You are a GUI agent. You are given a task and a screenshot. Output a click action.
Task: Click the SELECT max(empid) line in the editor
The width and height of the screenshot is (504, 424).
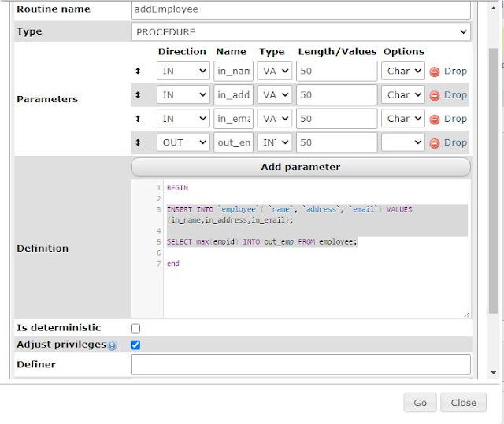pyautogui.click(x=262, y=242)
